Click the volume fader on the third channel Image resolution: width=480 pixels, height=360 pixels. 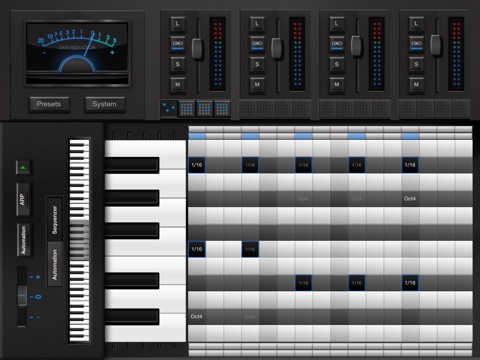356,46
